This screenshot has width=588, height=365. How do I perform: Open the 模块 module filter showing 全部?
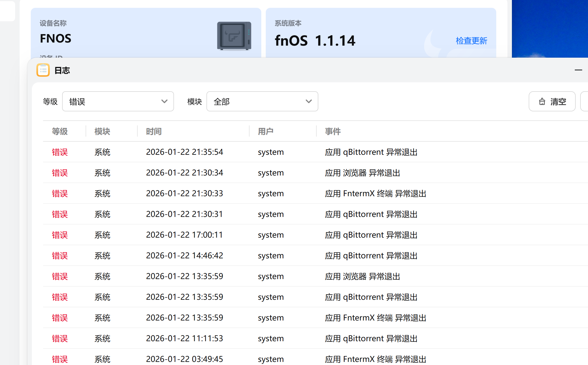262,101
